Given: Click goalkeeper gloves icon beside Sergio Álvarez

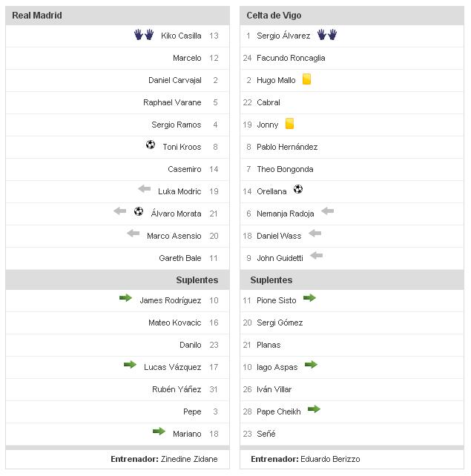Looking at the screenshot, I should (326, 35).
